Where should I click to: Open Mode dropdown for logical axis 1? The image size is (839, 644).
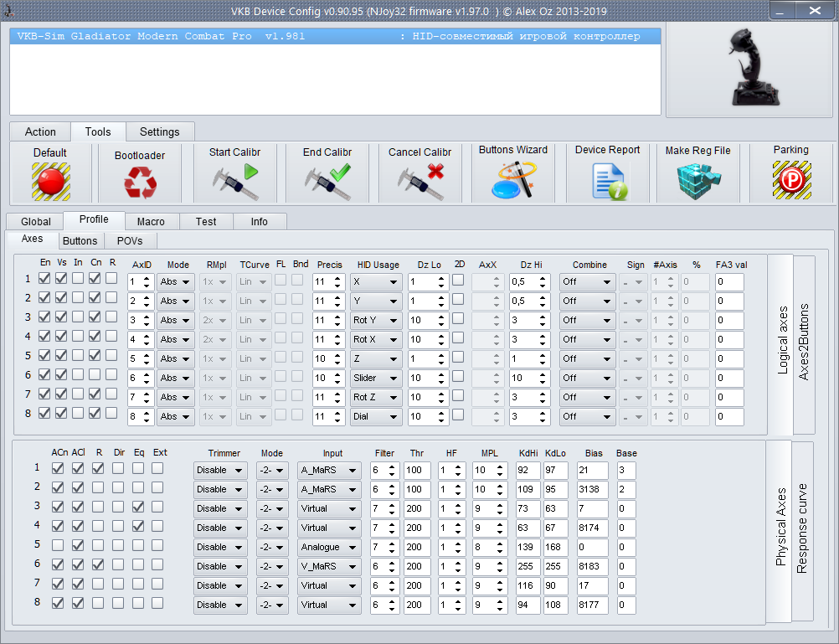(176, 282)
